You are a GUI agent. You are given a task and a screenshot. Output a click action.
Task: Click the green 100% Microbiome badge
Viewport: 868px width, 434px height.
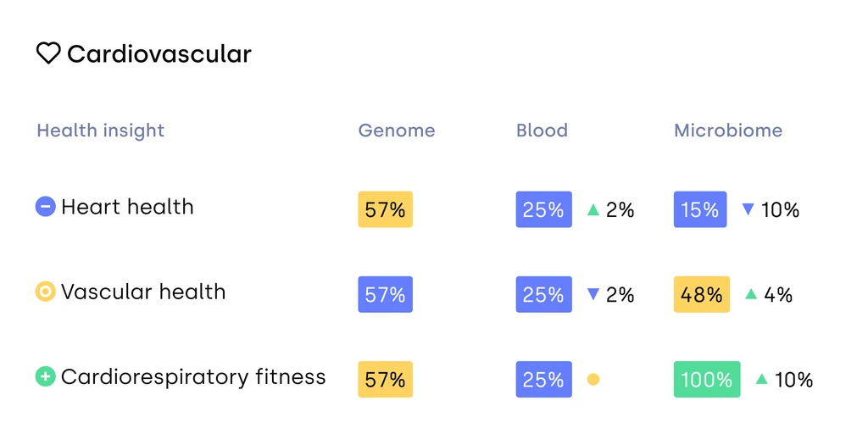click(x=707, y=379)
